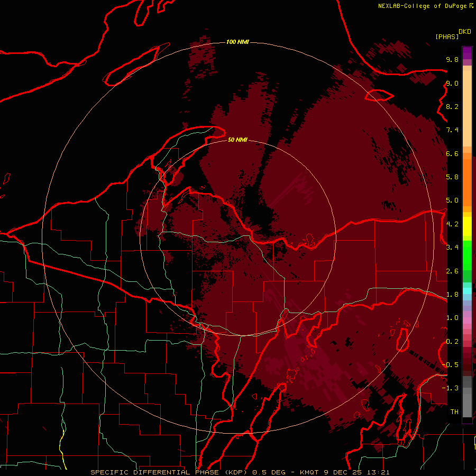Select the 9.0 value on the color scale
Viewport: 476px width, 476px height.
click(452, 83)
